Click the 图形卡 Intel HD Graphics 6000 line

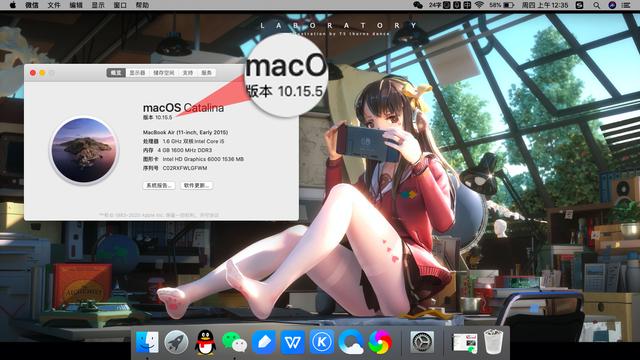(x=193, y=159)
